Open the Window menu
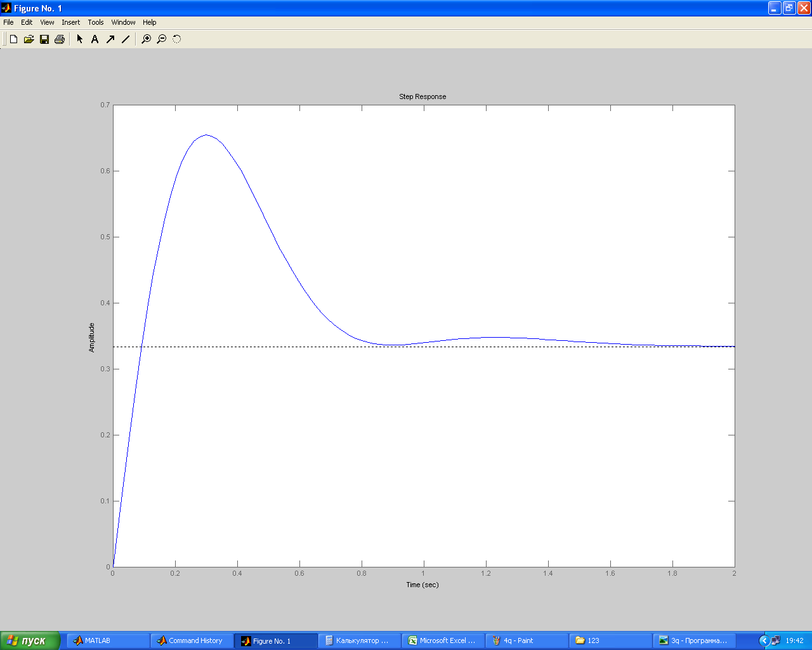The width and height of the screenshot is (812, 650). tap(123, 22)
